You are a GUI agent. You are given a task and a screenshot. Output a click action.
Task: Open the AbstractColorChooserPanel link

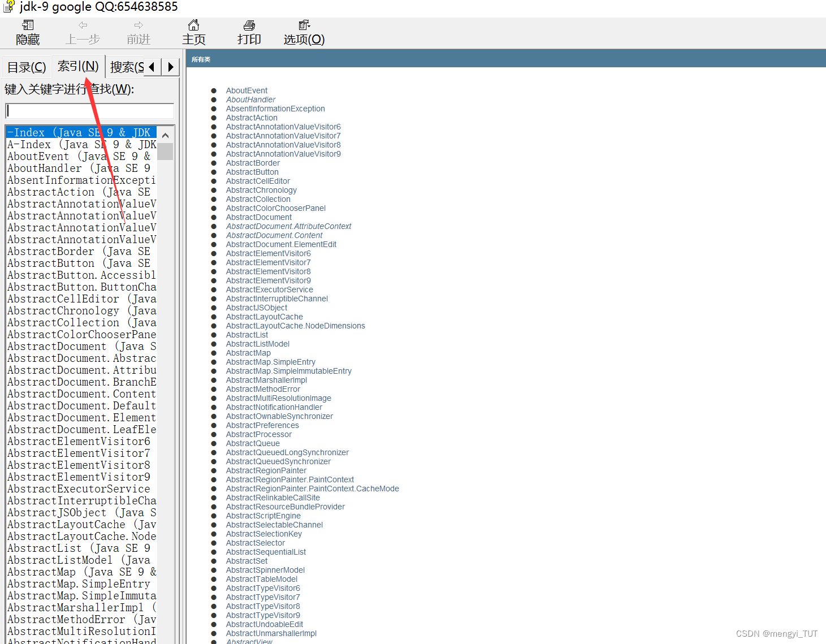click(x=276, y=208)
